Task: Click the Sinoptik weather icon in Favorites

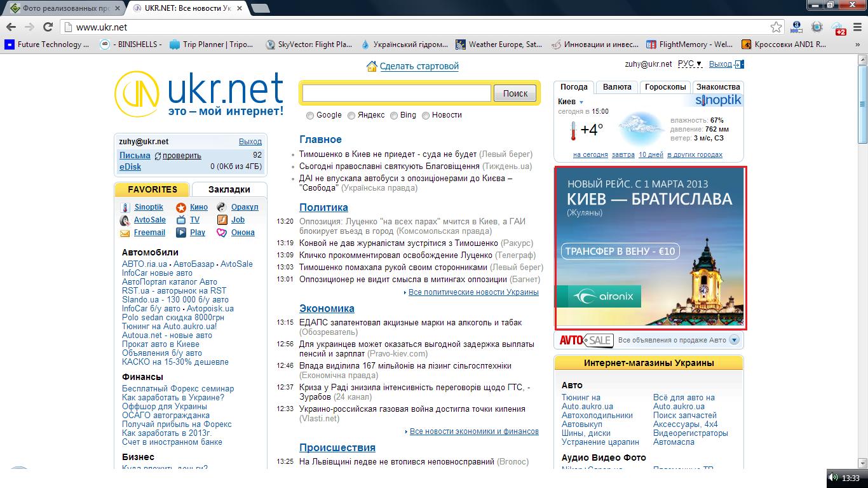Action: (x=125, y=207)
